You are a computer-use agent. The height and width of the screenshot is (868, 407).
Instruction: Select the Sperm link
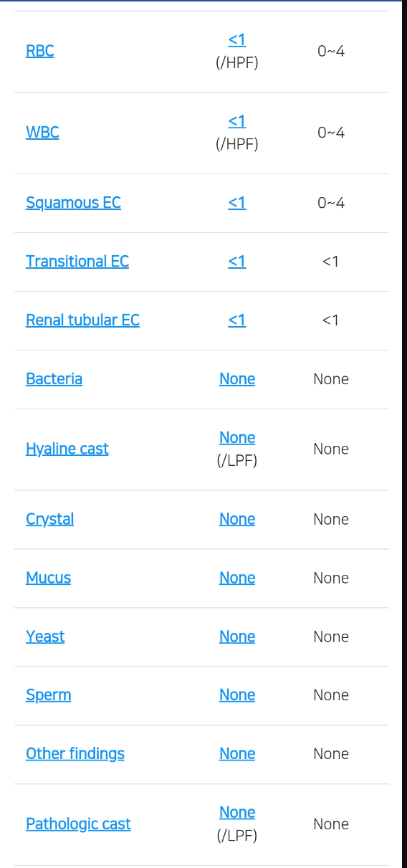[48, 695]
